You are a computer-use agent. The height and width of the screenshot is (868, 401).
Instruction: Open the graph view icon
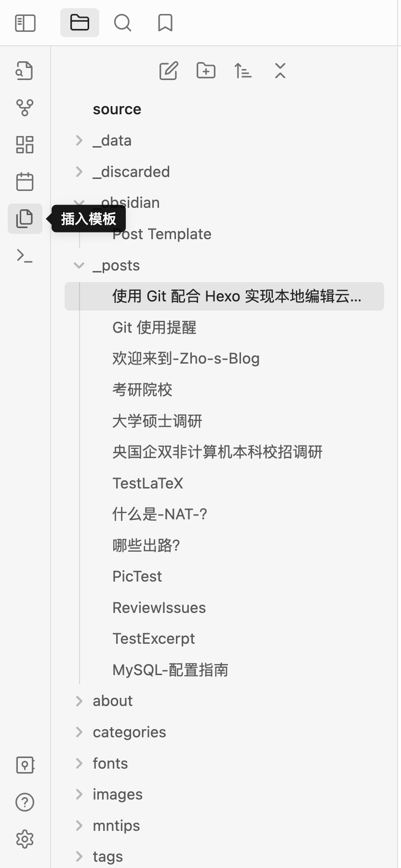(25, 108)
